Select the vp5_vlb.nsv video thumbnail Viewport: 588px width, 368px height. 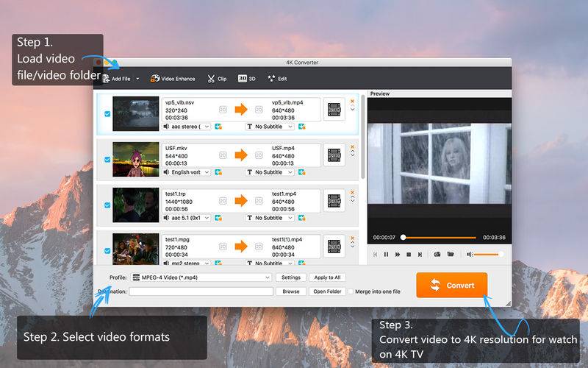pyautogui.click(x=136, y=114)
